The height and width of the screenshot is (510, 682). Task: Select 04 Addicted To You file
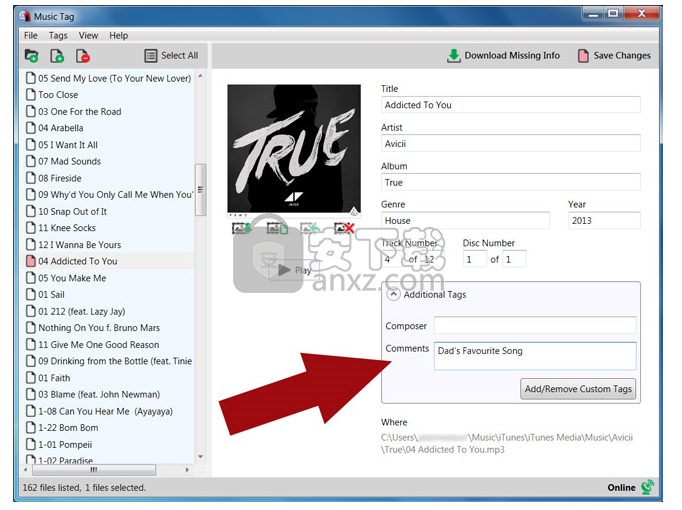(77, 261)
